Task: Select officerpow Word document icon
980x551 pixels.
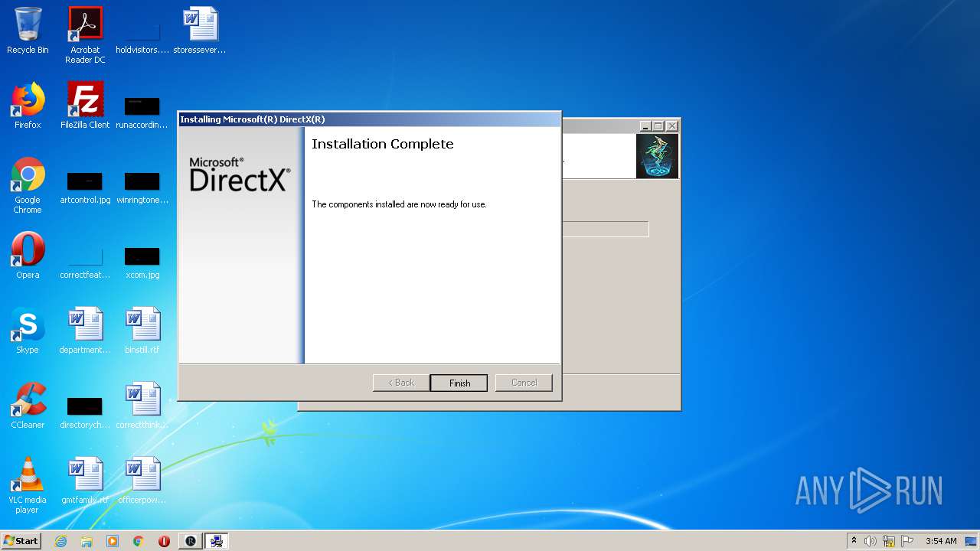Action: [x=142, y=481]
